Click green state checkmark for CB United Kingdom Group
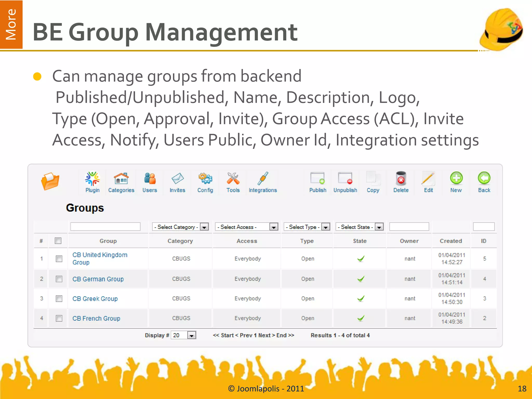Screen dimensions: 532x399 pyautogui.click(x=361, y=259)
